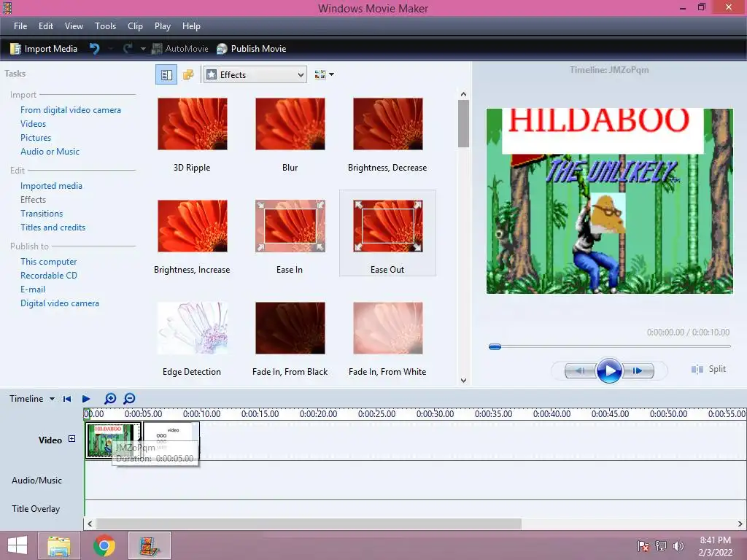Publish to This computer
The height and width of the screenshot is (560, 747).
pos(48,262)
